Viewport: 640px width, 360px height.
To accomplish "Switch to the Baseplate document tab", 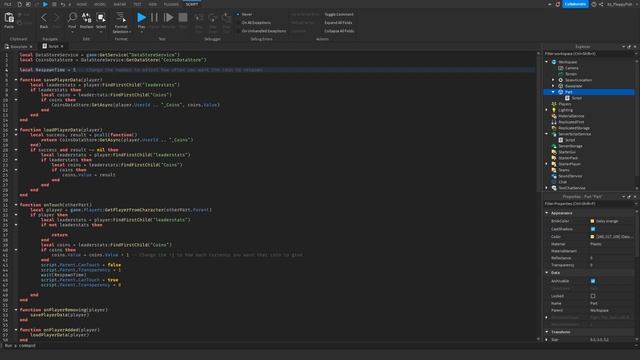I will 18,47.
